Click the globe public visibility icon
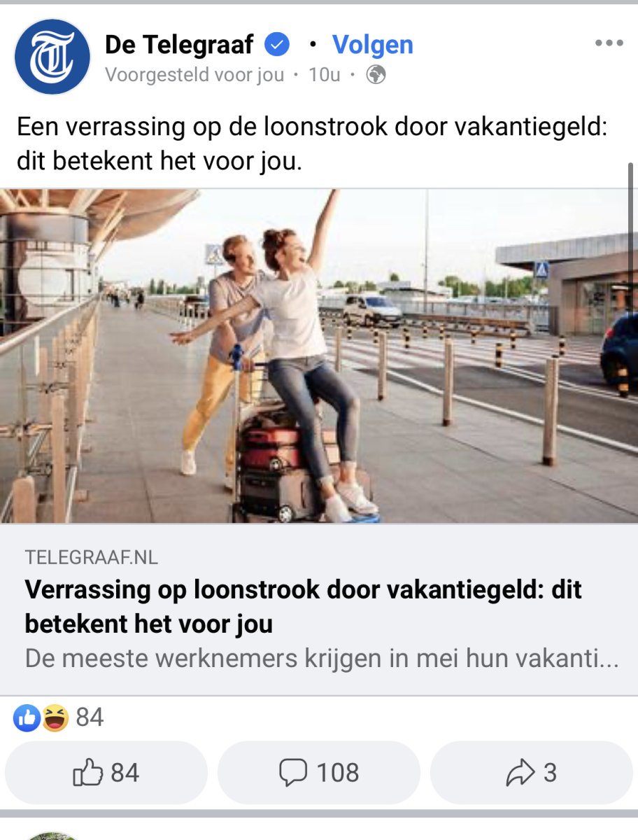The width and height of the screenshot is (638, 840). pyautogui.click(x=376, y=74)
